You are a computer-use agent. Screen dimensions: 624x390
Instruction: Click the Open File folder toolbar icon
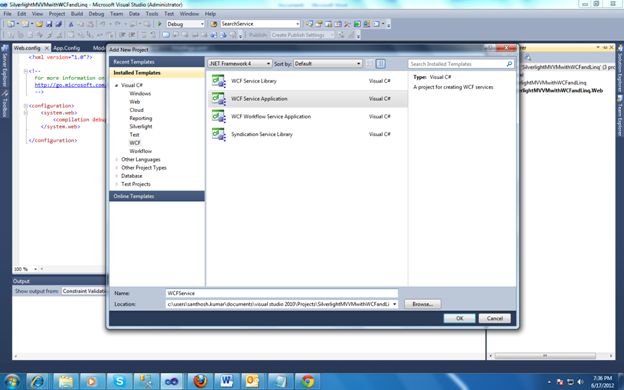click(x=39, y=24)
